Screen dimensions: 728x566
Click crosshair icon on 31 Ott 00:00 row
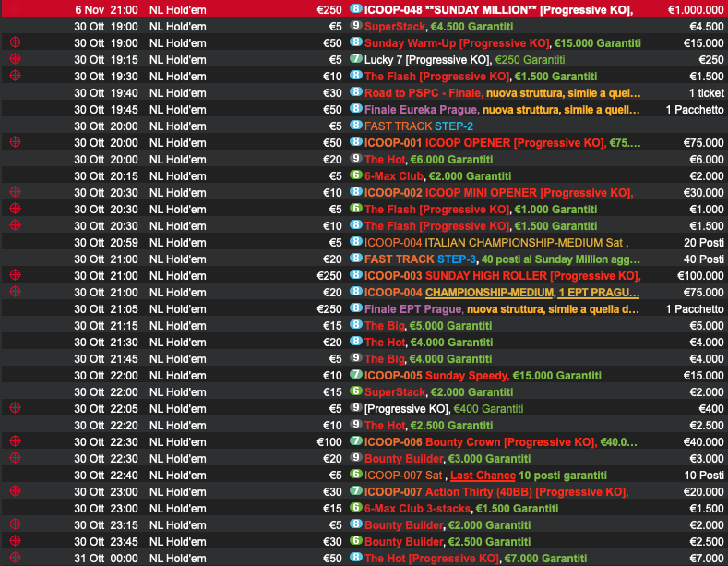click(x=16, y=558)
